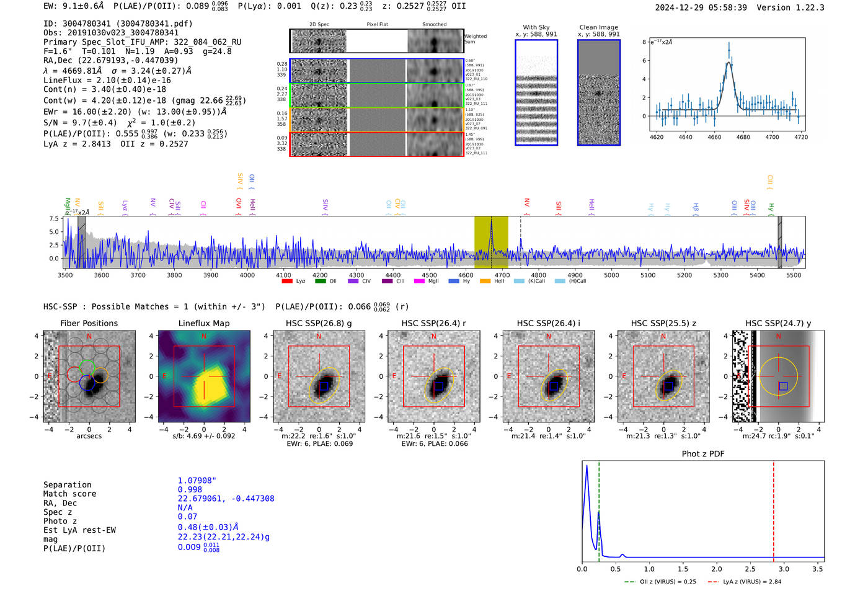
Task: Open the HSC SSP(25.5) z cutout
Action: [x=663, y=376]
